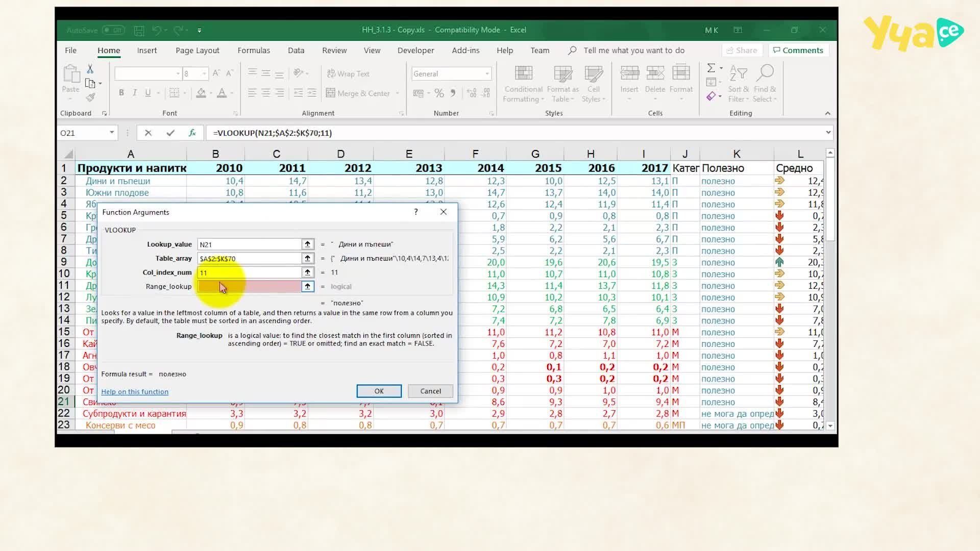
Task: Toggle Bold formatting
Action: (121, 92)
